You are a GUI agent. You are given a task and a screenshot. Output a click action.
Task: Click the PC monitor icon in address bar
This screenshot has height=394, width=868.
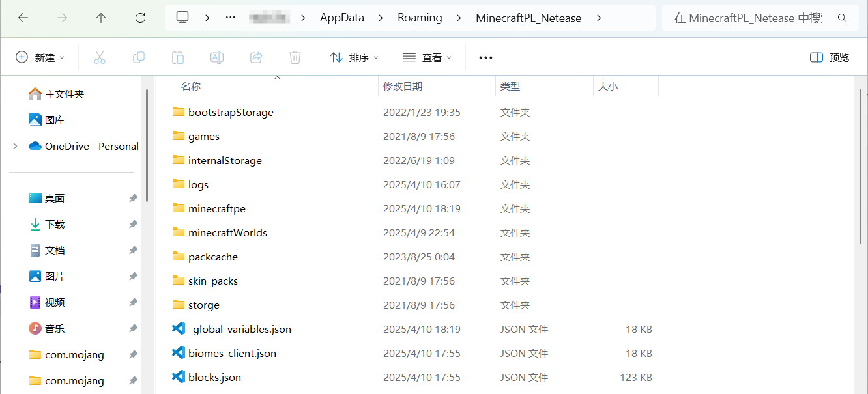coord(182,18)
